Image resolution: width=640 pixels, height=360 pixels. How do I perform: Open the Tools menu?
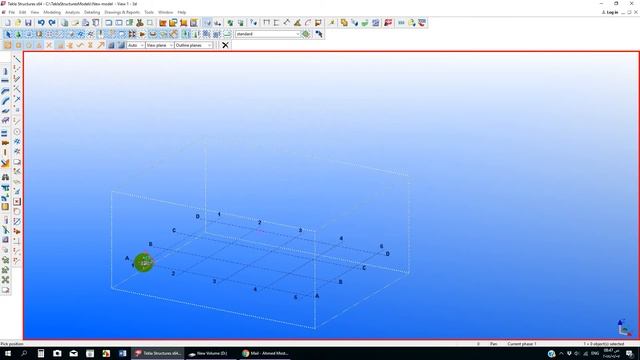(149, 13)
